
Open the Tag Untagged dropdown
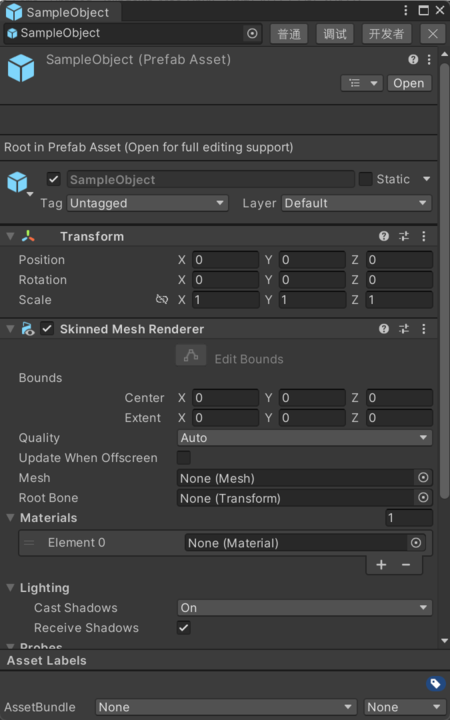point(147,203)
